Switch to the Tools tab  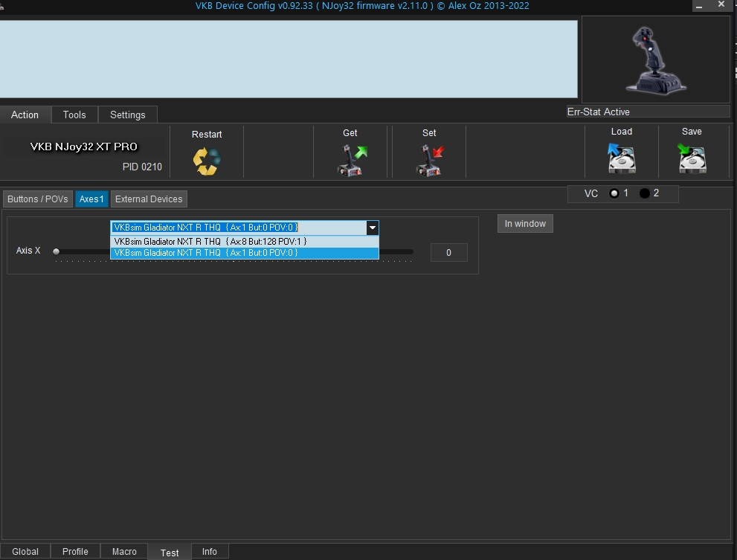pos(74,115)
